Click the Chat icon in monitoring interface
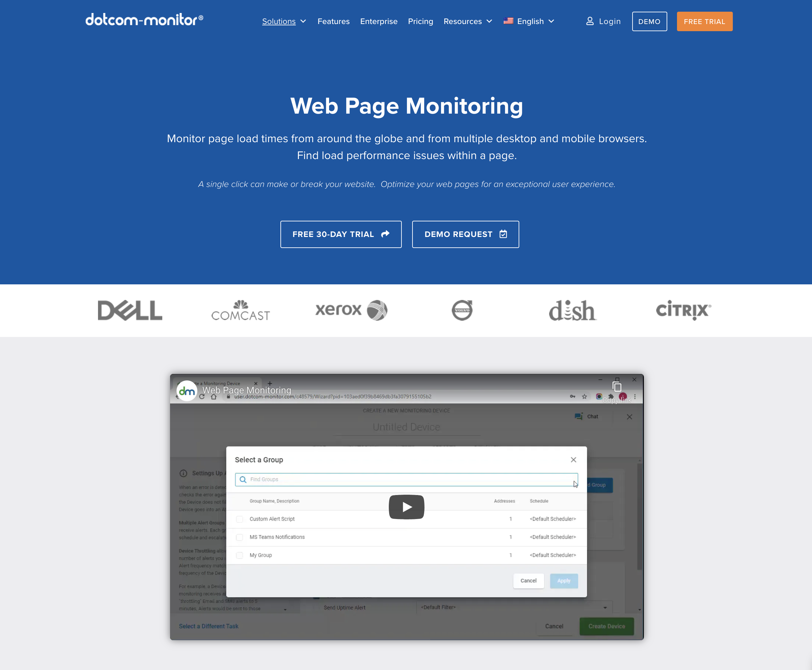 578,416
